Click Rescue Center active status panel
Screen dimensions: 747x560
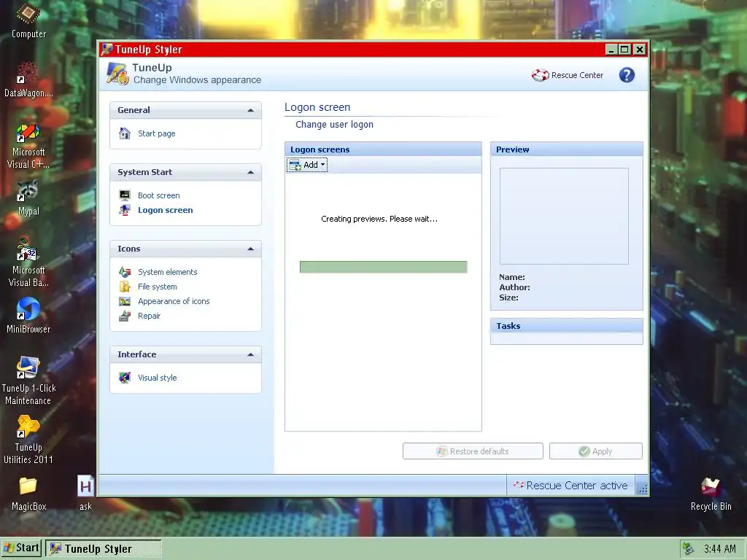[x=570, y=485]
